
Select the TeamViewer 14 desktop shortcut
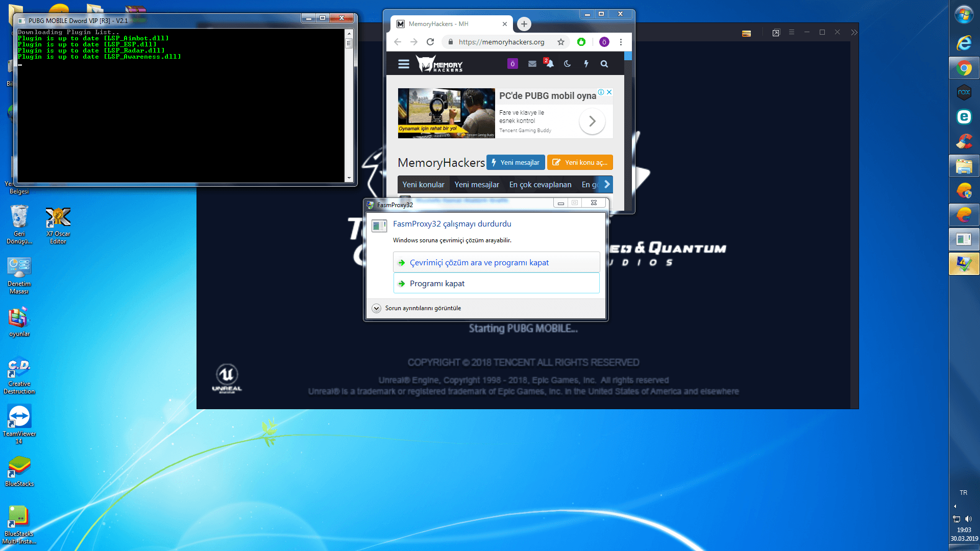19,424
